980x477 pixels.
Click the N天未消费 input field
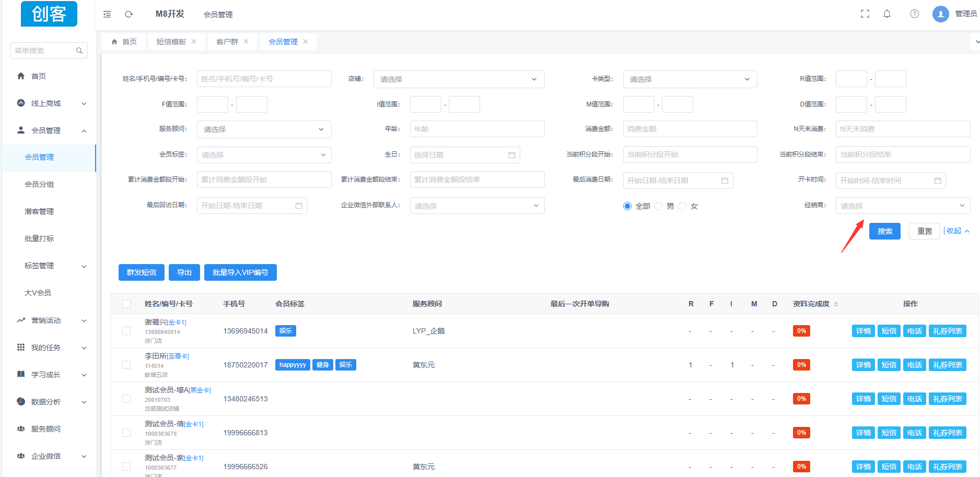click(903, 129)
